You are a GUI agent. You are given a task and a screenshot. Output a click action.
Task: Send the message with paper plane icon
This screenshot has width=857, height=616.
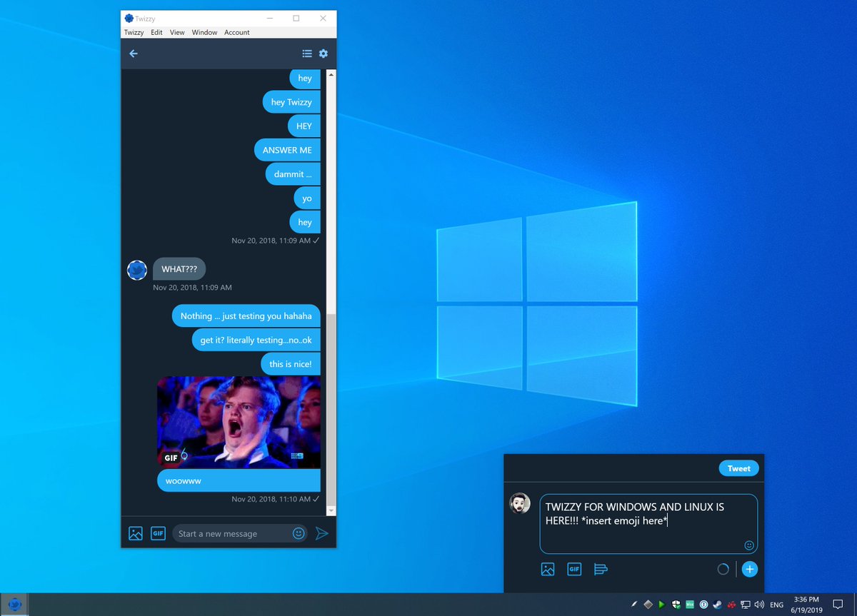(322, 533)
